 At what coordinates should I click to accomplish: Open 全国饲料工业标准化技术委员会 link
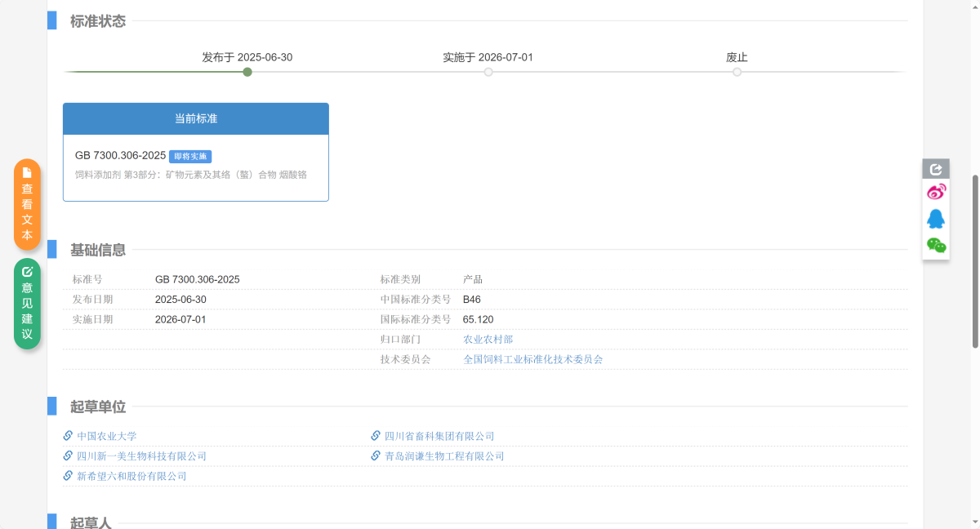(532, 359)
